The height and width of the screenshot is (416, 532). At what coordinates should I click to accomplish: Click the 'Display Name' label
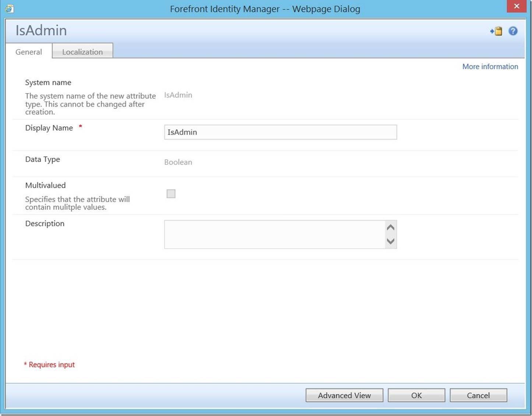tap(49, 128)
